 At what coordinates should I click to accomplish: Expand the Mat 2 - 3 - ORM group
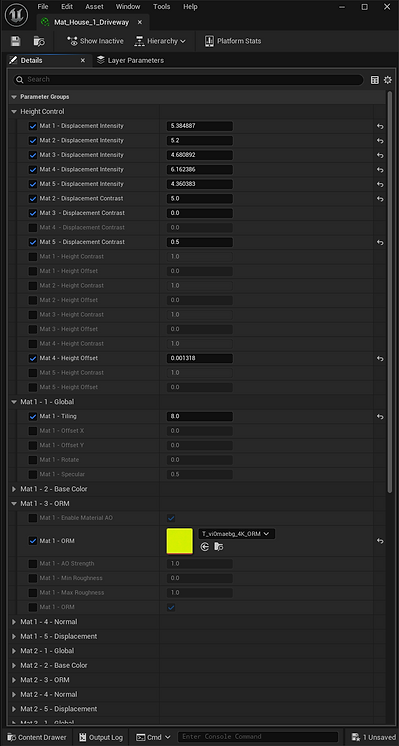tap(14, 680)
